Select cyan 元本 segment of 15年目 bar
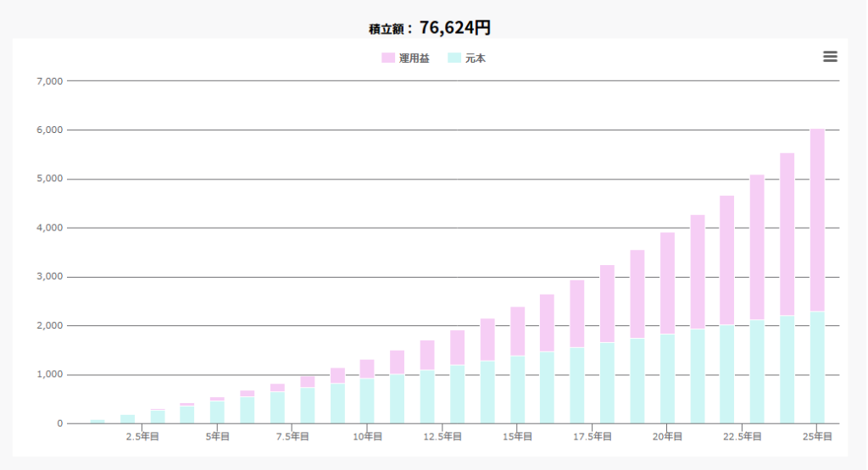The width and height of the screenshot is (868, 470). 517,390
